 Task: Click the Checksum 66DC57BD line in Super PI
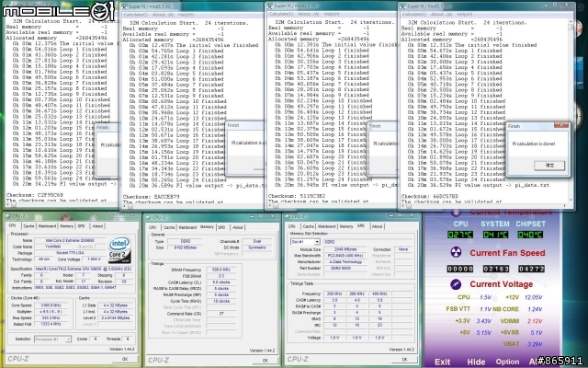coord(430,196)
